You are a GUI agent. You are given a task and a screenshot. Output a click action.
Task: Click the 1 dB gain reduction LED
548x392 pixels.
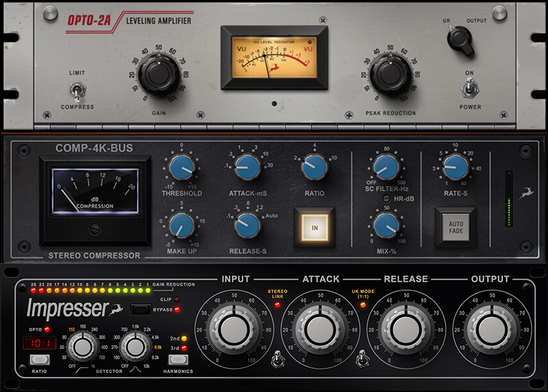(148, 291)
